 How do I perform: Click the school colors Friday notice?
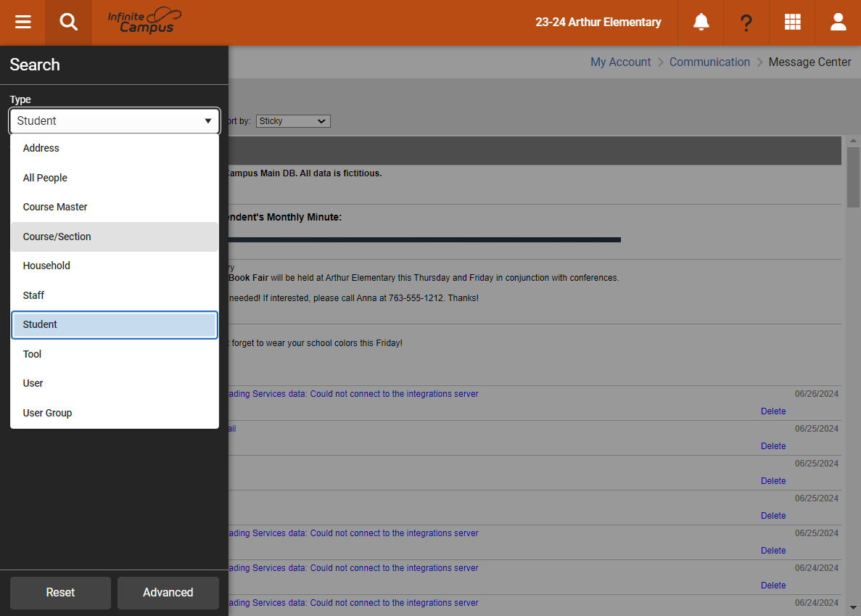click(316, 343)
